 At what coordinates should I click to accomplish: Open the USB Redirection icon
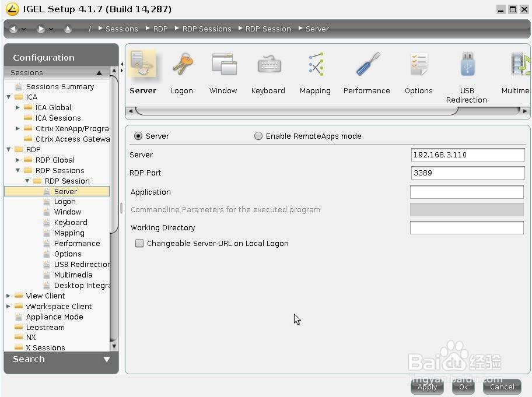point(467,64)
